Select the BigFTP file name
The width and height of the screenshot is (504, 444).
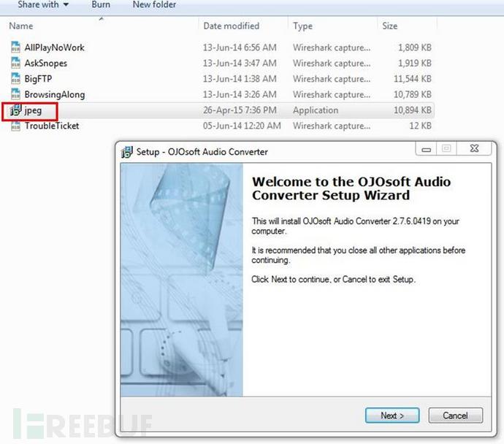pos(38,79)
